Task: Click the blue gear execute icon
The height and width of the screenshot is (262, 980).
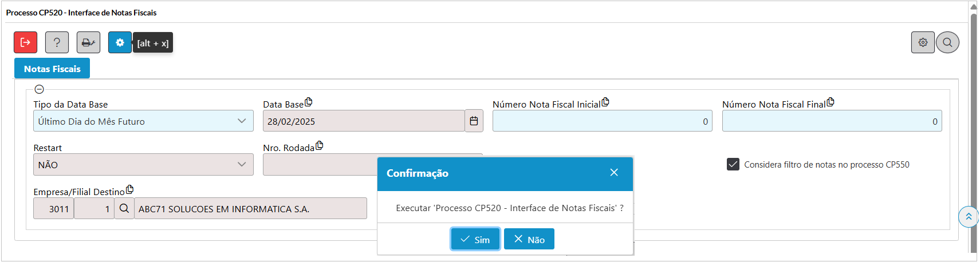Action: pyautogui.click(x=120, y=42)
